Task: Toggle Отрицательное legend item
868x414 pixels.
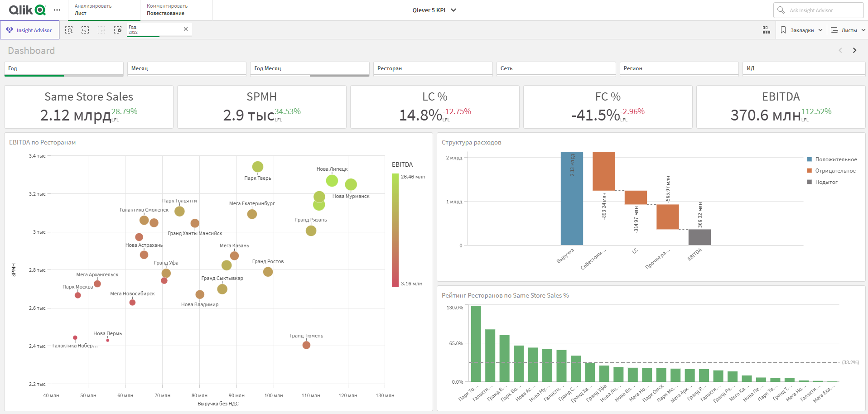Action: [x=831, y=171]
